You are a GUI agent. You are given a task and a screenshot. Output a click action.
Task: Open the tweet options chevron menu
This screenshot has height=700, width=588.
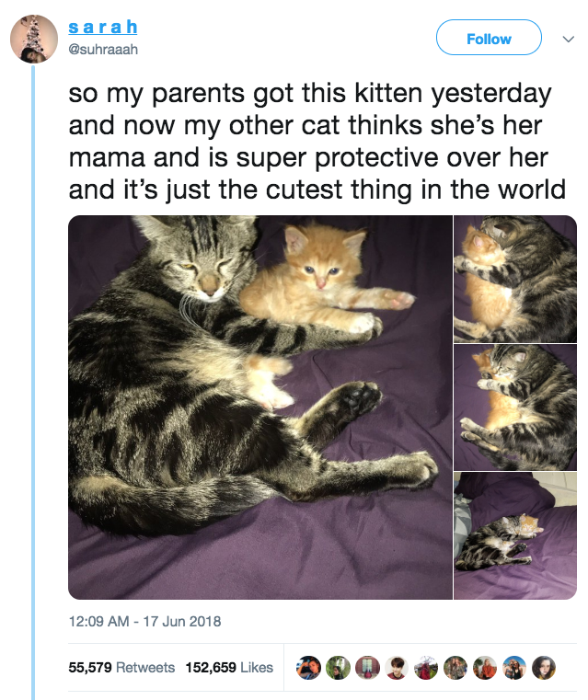[566, 39]
